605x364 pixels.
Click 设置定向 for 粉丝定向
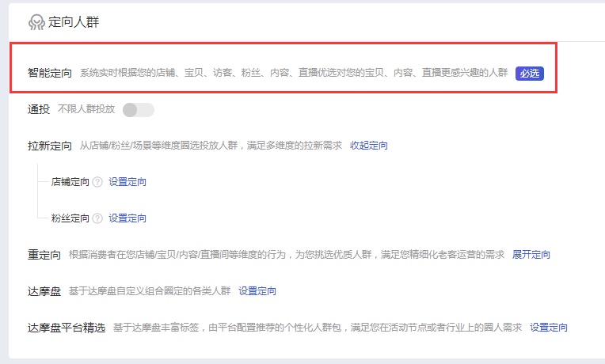pos(127,218)
